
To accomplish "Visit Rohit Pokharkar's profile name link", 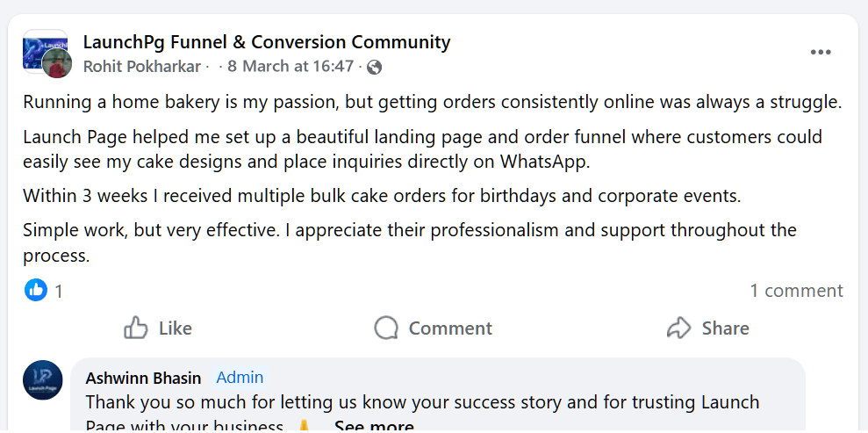I will pyautogui.click(x=142, y=67).
